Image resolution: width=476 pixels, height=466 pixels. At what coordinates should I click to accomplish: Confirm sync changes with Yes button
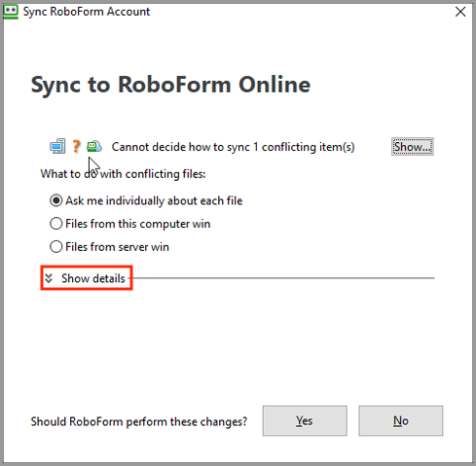pyautogui.click(x=305, y=420)
